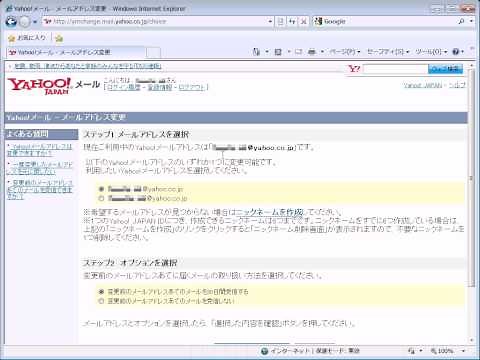Open the Feeds dropdown arrow
Screen dimensions: 480x360
[x=289, y=52]
